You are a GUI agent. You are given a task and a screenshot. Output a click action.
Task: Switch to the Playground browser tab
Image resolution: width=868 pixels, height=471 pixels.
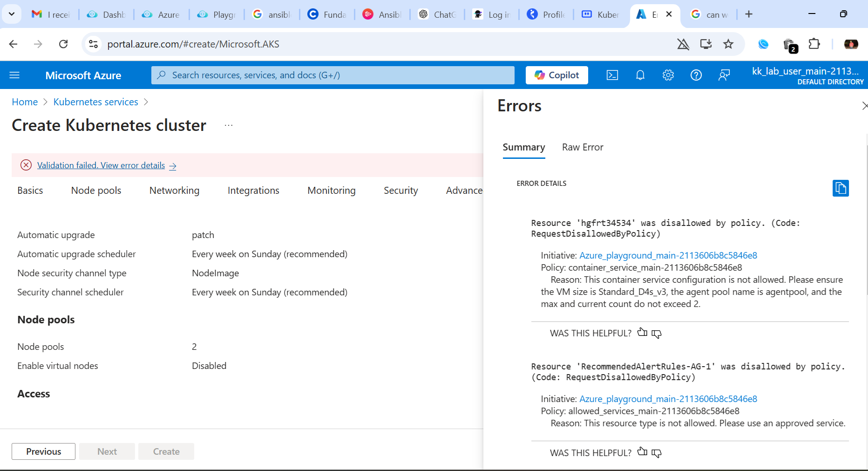click(217, 14)
